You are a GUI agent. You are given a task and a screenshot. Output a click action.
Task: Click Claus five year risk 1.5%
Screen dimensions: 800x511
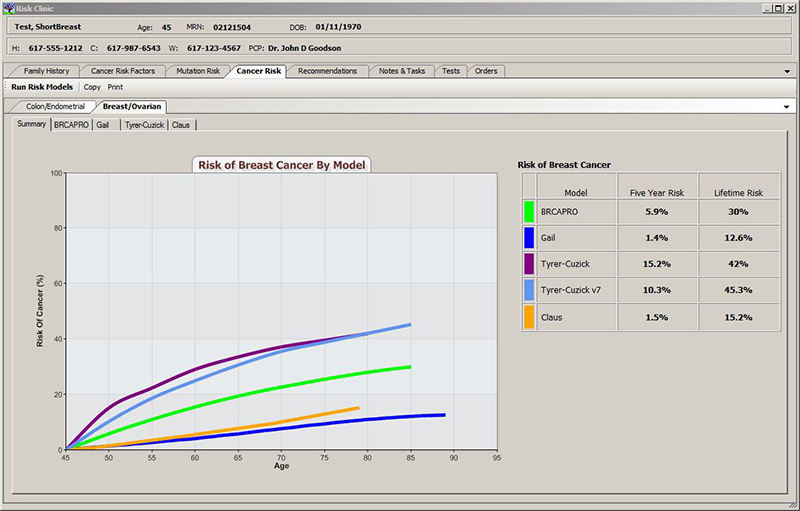[657, 317]
